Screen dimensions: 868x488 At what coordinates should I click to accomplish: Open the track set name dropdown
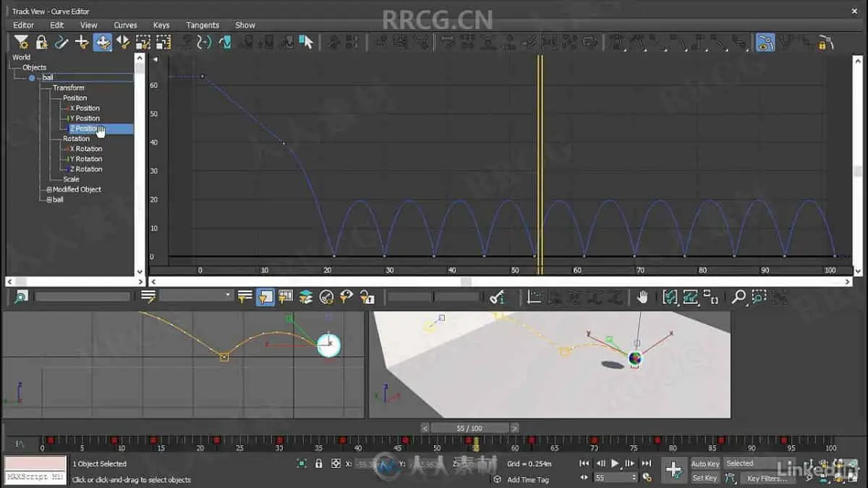196,296
